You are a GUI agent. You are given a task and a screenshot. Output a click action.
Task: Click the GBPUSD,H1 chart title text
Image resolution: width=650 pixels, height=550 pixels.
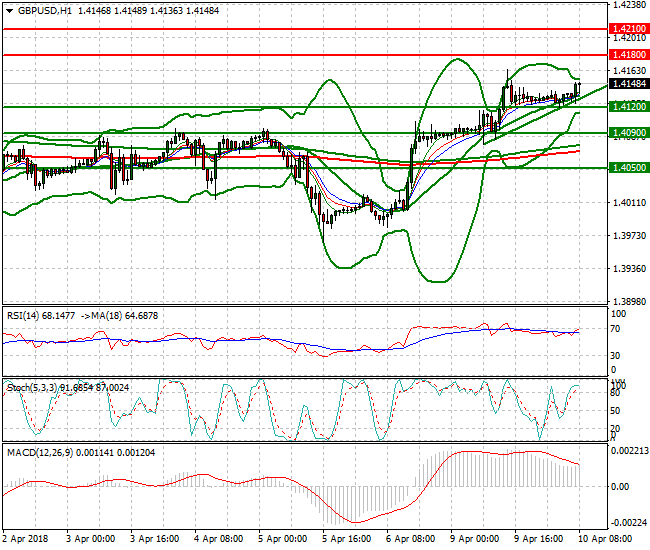tap(45, 9)
